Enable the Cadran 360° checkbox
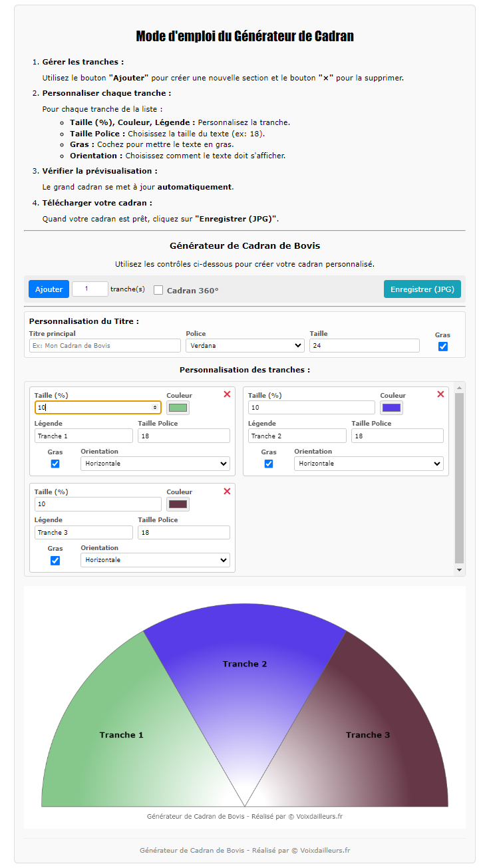Viewport: 481px width, 868px height. pos(158,290)
